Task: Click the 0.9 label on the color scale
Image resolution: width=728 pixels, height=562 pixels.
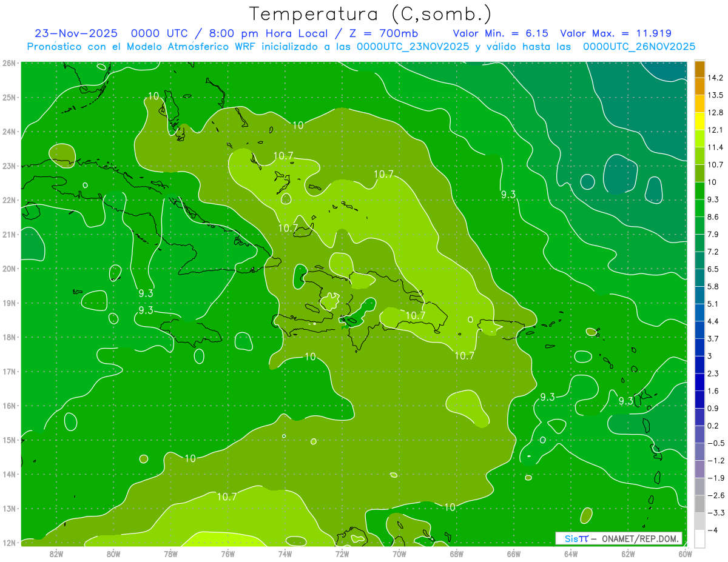Action: [713, 408]
